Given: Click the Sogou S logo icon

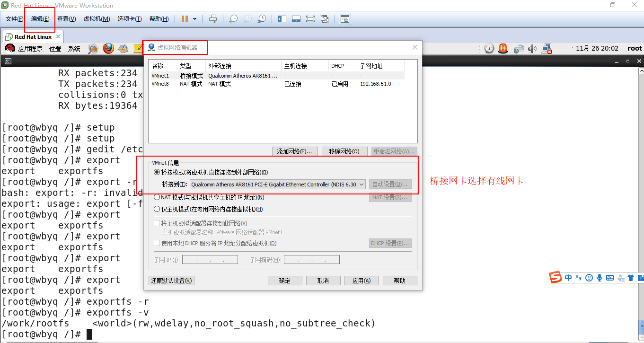Looking at the screenshot, I should (556, 277).
